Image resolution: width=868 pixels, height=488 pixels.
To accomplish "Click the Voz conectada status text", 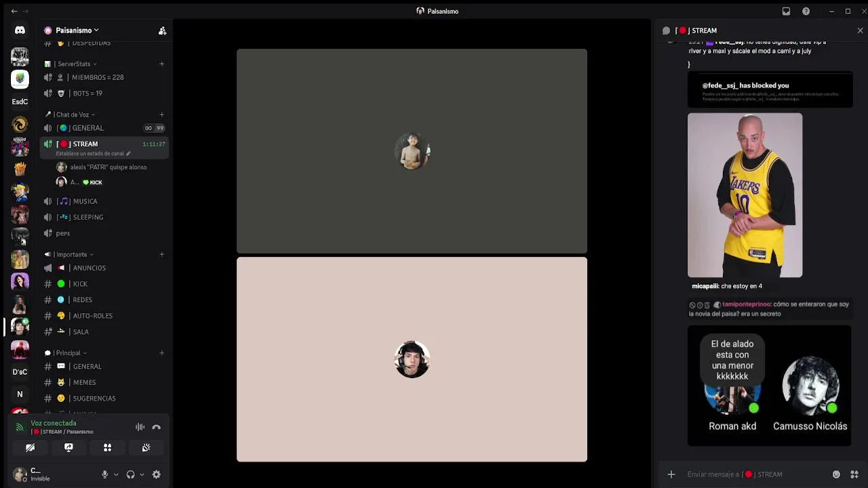I will point(54,423).
